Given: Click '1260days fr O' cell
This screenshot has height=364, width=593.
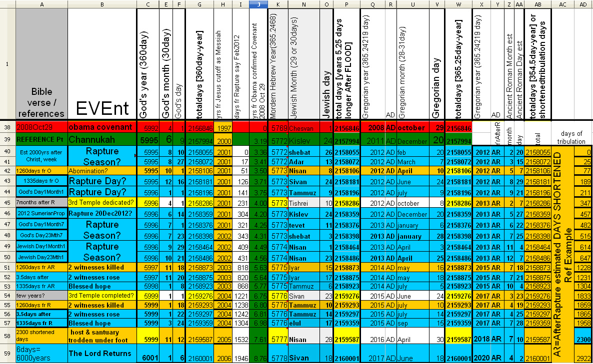Looking at the screenshot, I should (x=41, y=171).
